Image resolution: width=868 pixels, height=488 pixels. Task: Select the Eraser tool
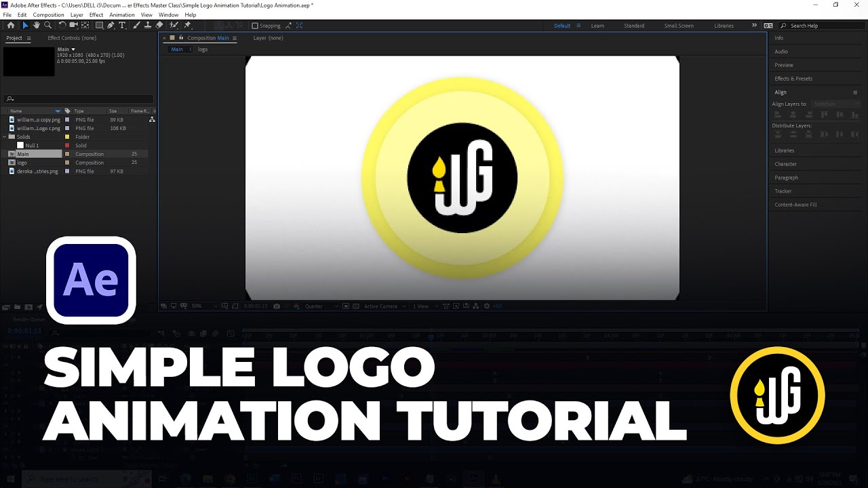click(159, 25)
